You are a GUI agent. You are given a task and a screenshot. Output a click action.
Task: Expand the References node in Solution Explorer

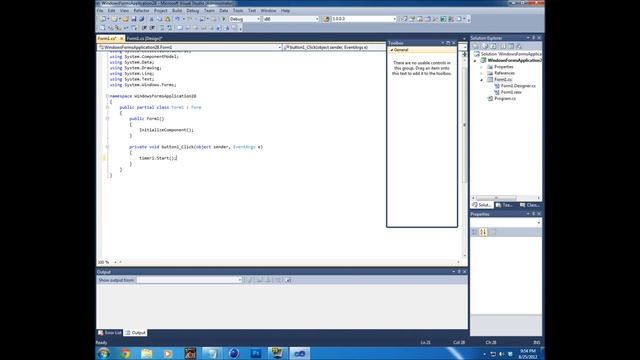[482, 73]
